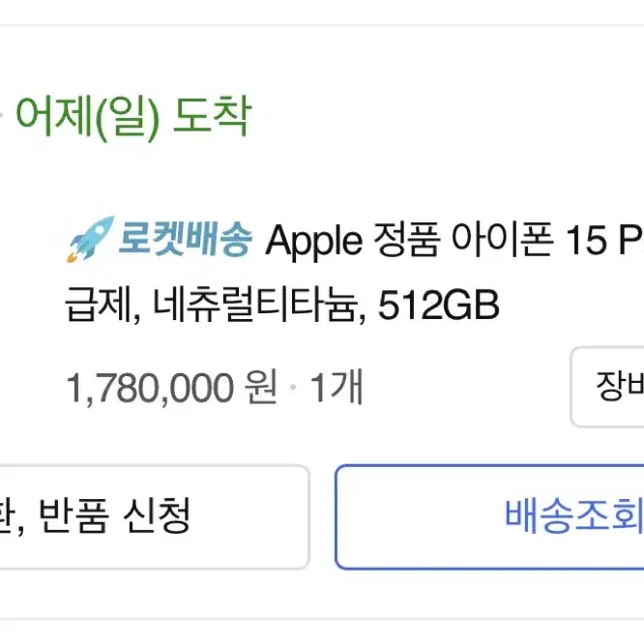Open the 교환, 반품 신청 request
This screenshot has height=644, width=644.
[155, 516]
